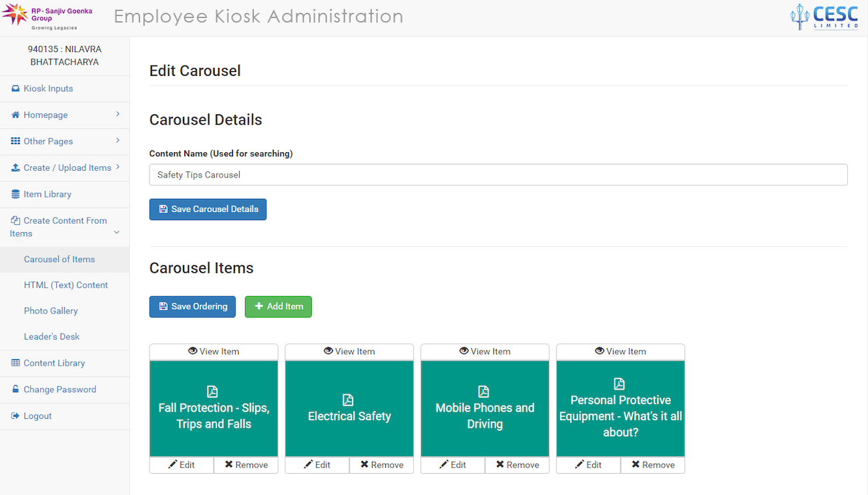Viewport: 868px width, 495px height.
Task: Click the Logout sidebar icon
Action: click(15, 416)
